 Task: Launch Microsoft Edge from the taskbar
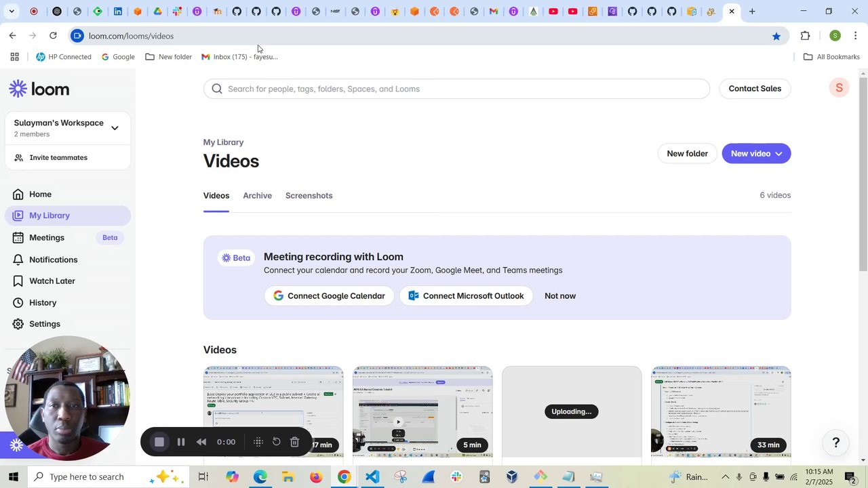click(260, 477)
